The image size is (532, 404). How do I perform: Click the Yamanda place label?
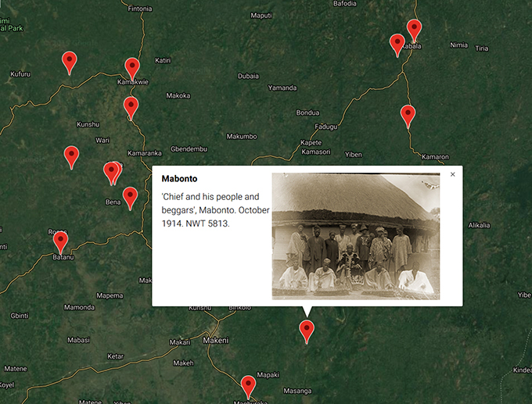pos(282,88)
